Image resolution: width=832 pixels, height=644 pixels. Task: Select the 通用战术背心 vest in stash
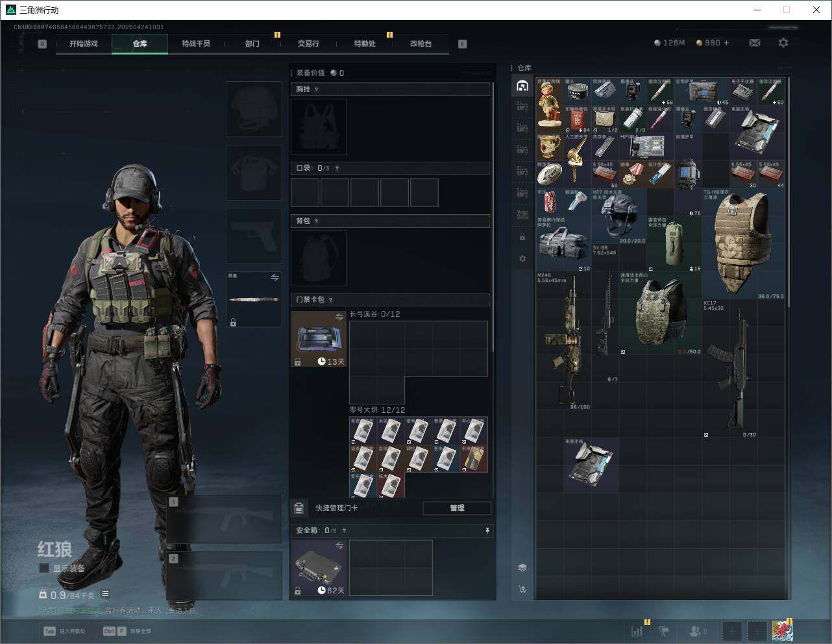pyautogui.click(x=661, y=313)
